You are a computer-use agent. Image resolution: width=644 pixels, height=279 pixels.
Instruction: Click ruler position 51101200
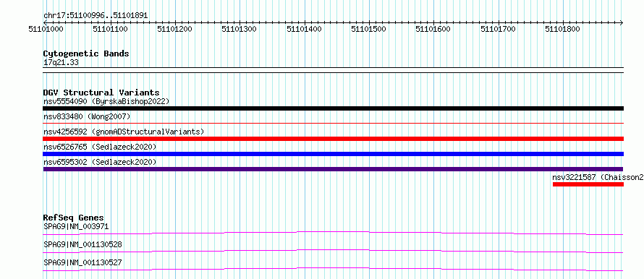[174, 29]
